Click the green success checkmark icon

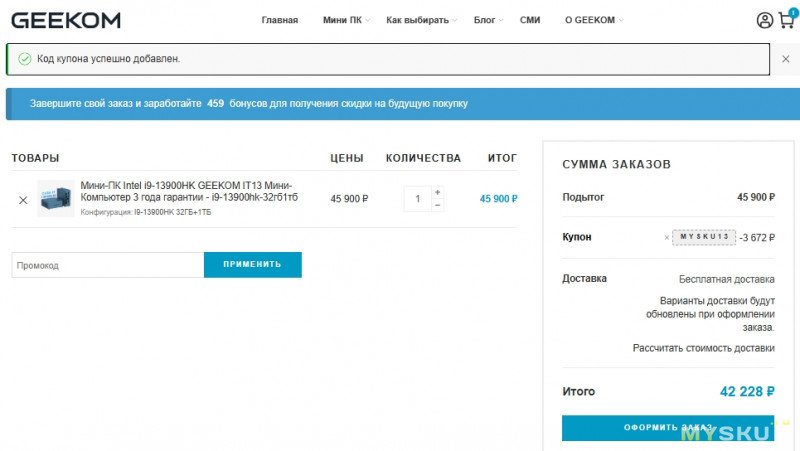(24, 59)
